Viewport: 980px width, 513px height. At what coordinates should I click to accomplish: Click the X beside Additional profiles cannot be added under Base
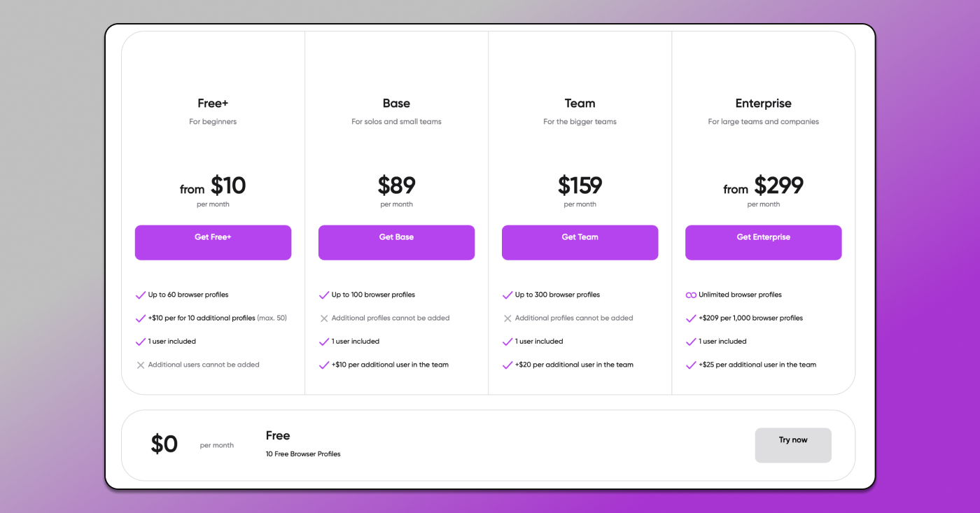[323, 318]
